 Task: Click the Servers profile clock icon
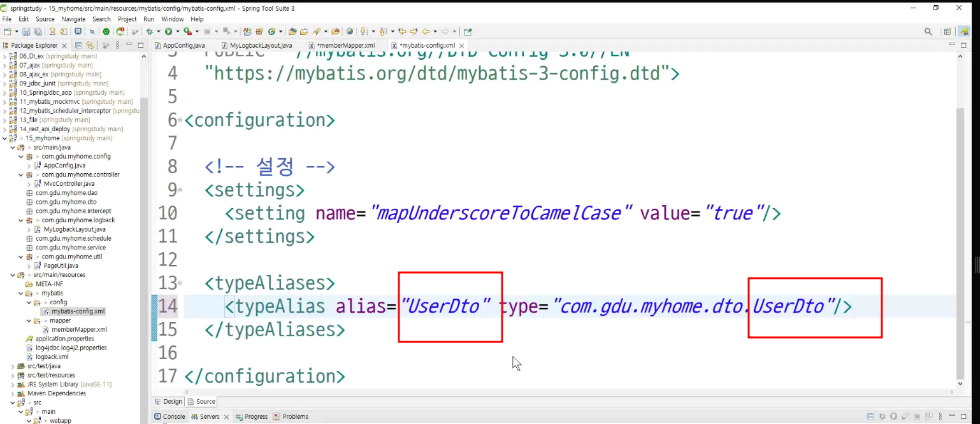tap(905, 416)
